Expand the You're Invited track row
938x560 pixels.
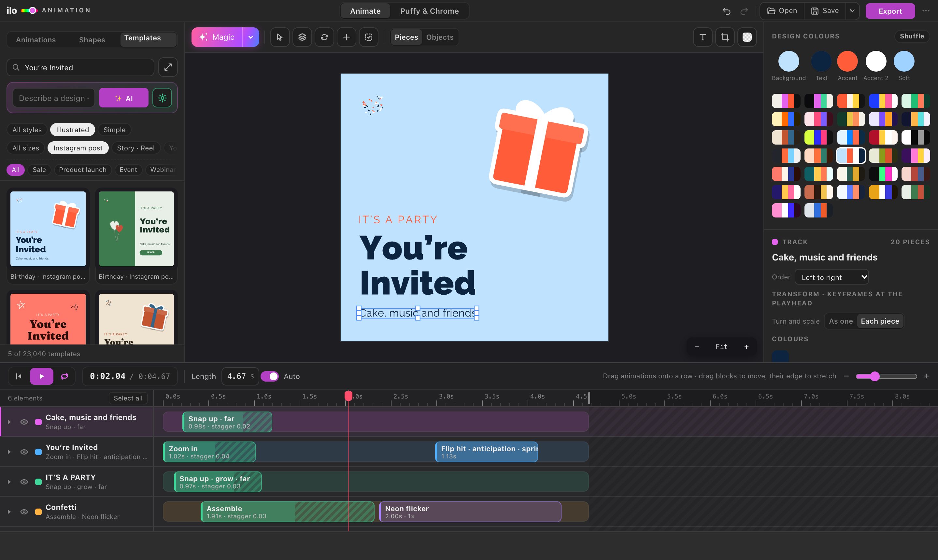click(x=9, y=452)
